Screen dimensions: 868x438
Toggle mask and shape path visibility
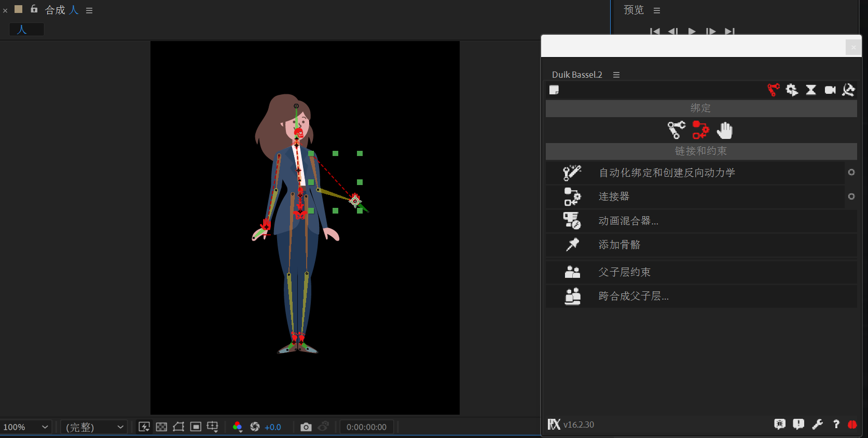178,427
